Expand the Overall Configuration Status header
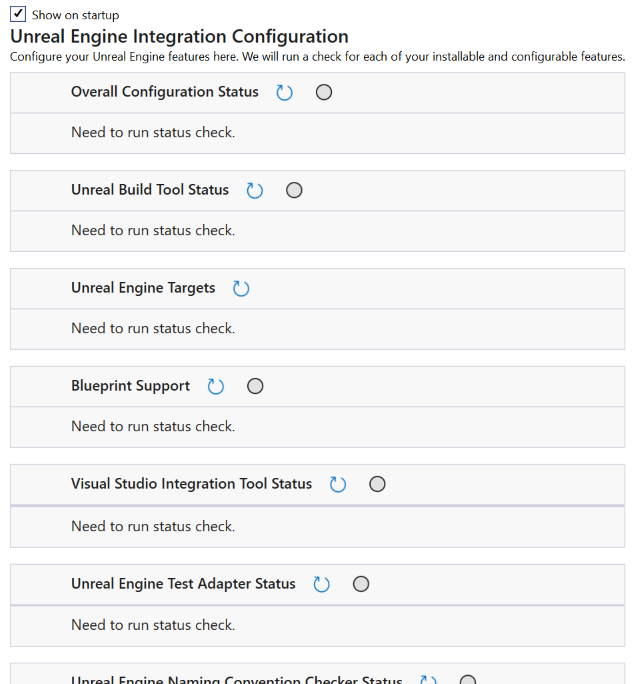 tap(317, 92)
